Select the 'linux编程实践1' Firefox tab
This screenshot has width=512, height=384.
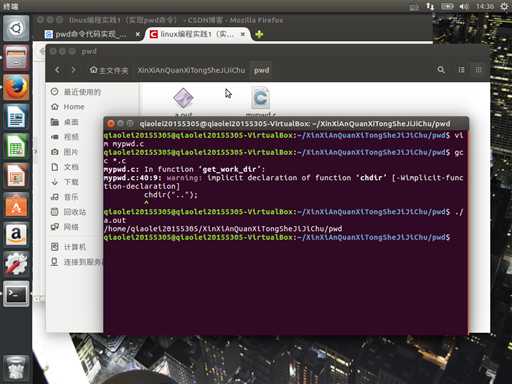coord(197,34)
